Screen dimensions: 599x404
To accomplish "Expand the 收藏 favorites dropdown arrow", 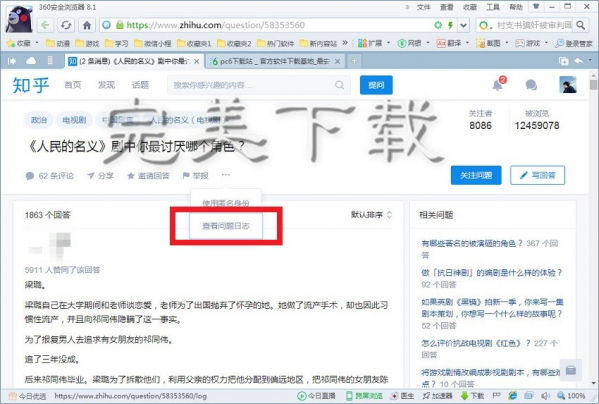I will point(37,43).
